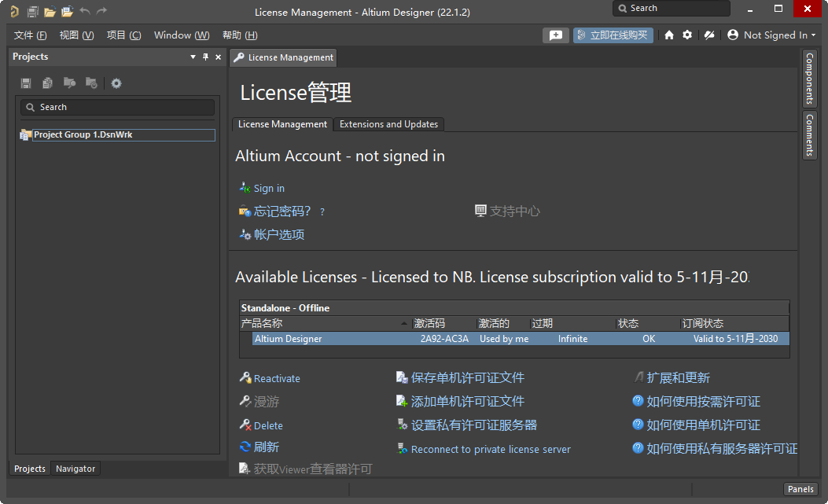
Task: Click the compile documents icon in Projects toolbar
Action: (x=47, y=83)
